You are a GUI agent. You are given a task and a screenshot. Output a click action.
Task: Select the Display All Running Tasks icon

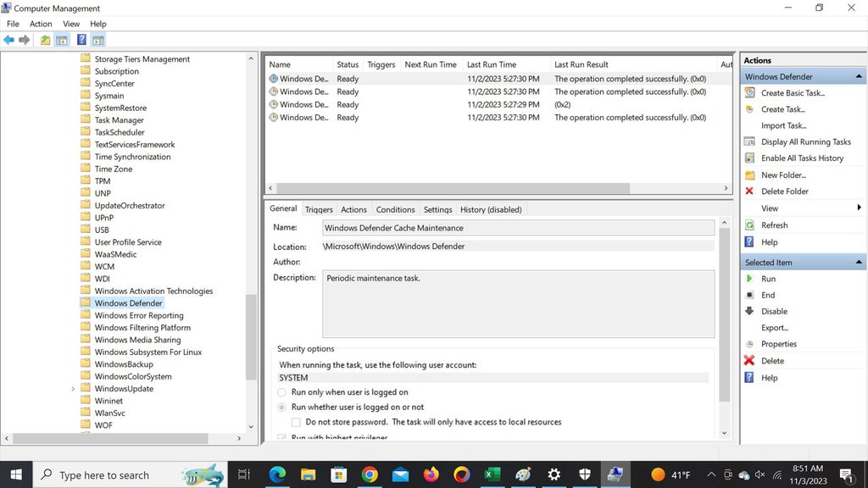click(749, 141)
